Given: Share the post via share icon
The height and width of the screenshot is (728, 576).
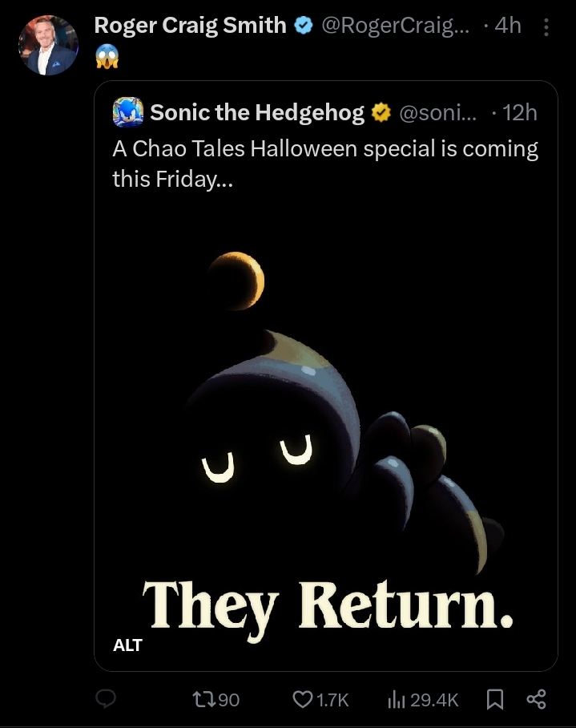Looking at the screenshot, I should coord(536,699).
